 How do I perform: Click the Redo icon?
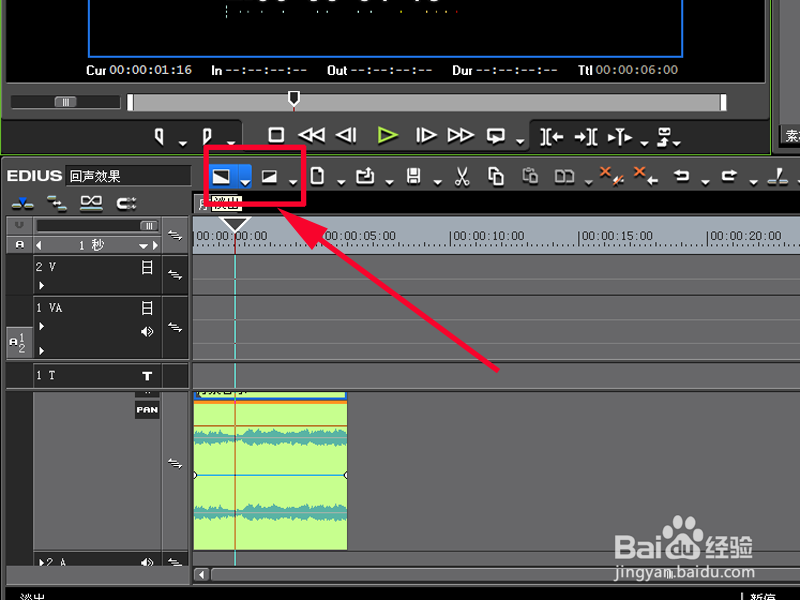729,176
